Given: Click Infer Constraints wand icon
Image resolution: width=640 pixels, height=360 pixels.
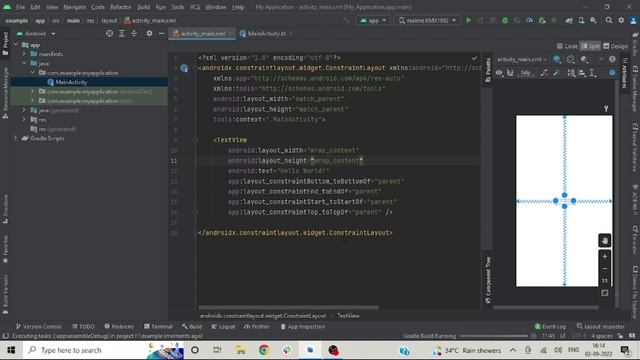Looking at the screenshot, I should click(556, 73).
